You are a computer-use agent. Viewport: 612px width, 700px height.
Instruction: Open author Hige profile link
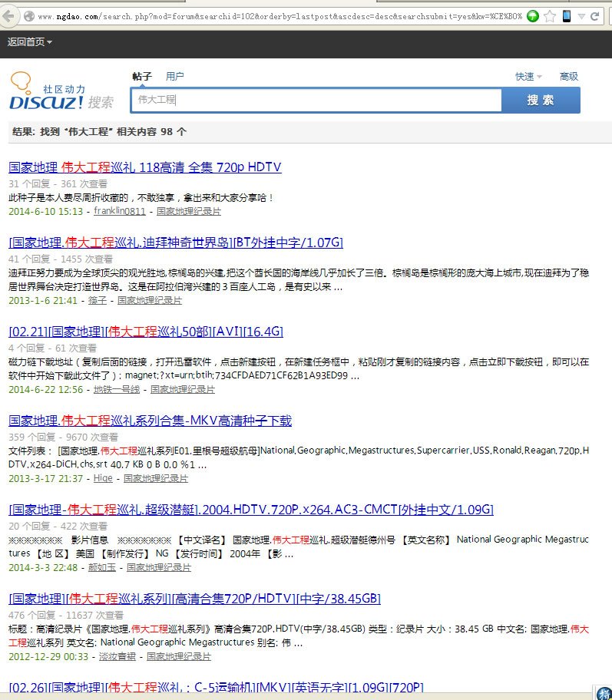point(103,478)
